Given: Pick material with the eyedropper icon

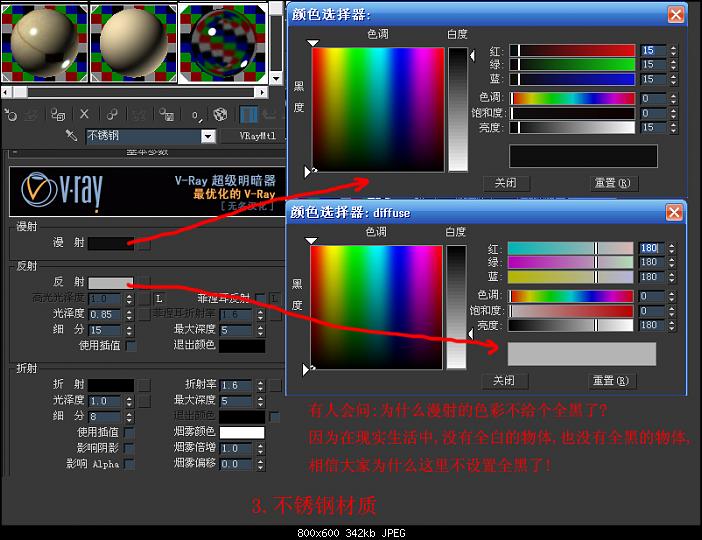Looking at the screenshot, I should click(x=72, y=135).
